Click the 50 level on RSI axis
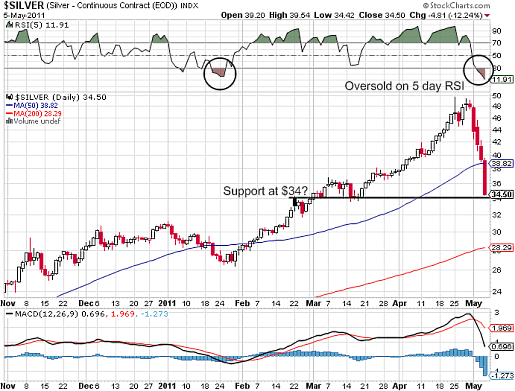The height and width of the screenshot is (391, 515). pyautogui.click(x=497, y=56)
